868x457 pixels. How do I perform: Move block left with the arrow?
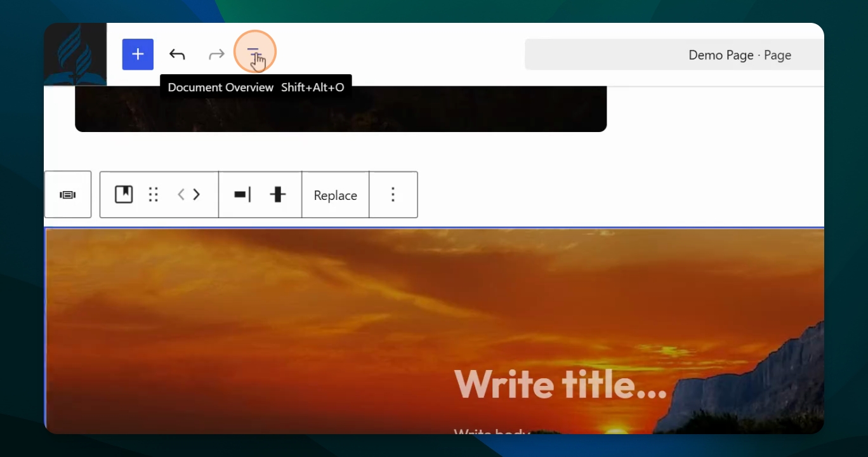tap(181, 195)
